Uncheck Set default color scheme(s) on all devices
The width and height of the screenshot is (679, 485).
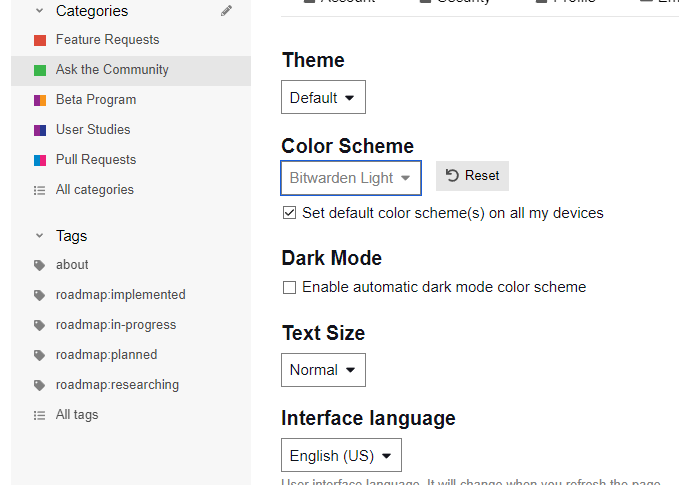coord(290,213)
